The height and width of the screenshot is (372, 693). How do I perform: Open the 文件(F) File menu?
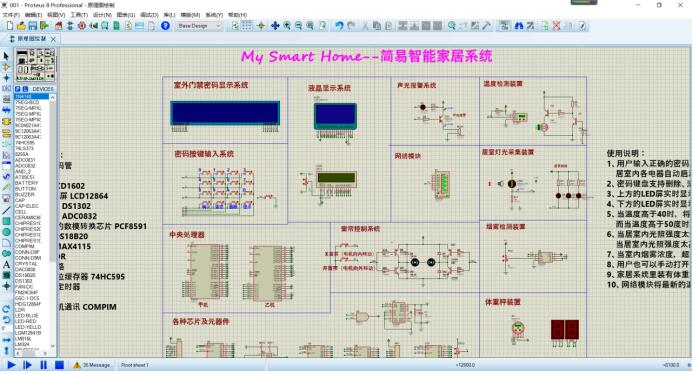[11, 15]
